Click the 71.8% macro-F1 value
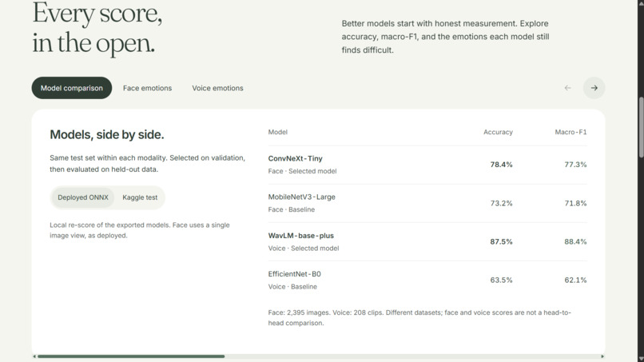 575,204
